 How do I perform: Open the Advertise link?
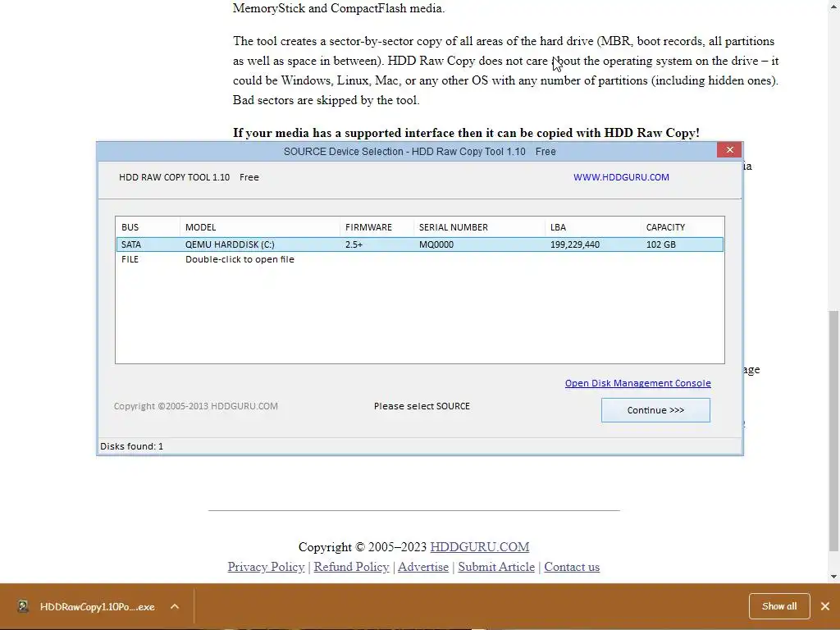pos(423,567)
